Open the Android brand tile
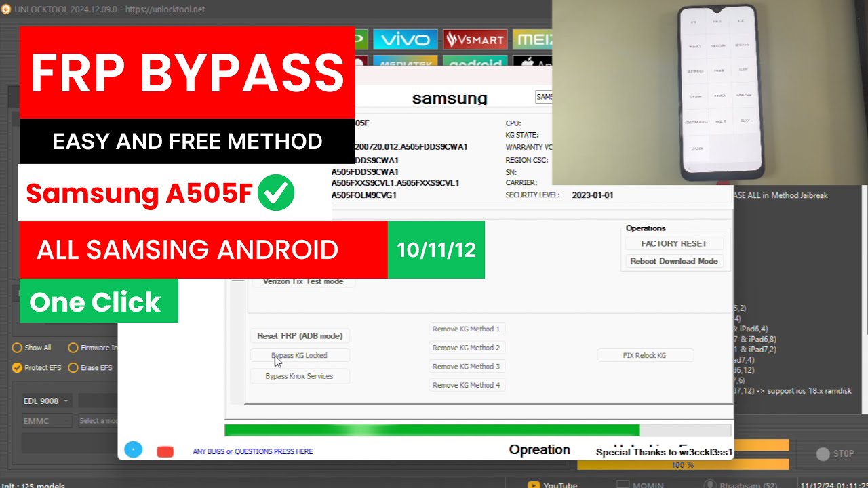 475,61
